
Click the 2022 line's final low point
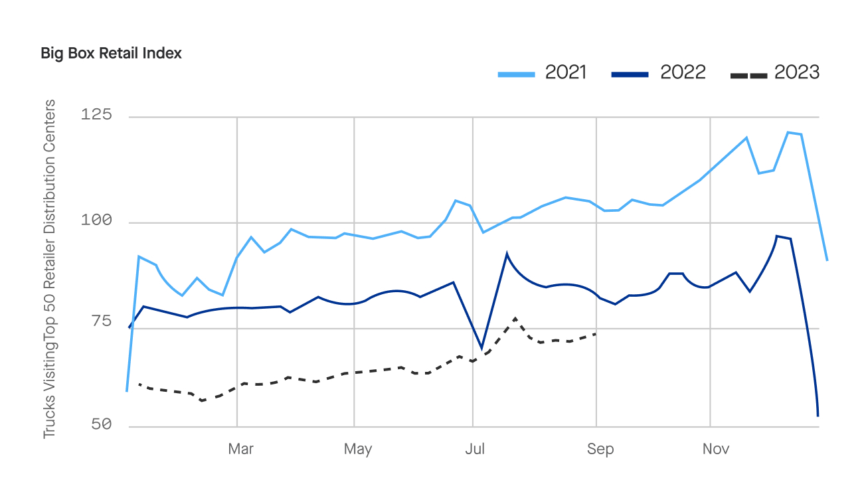coord(818,416)
